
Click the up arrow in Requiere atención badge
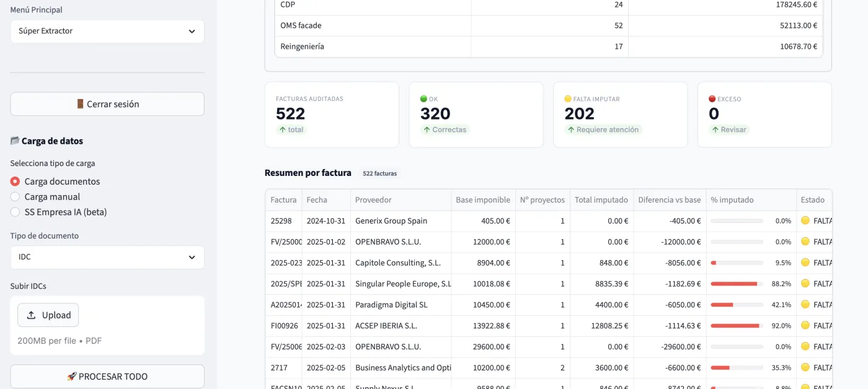[571, 130]
